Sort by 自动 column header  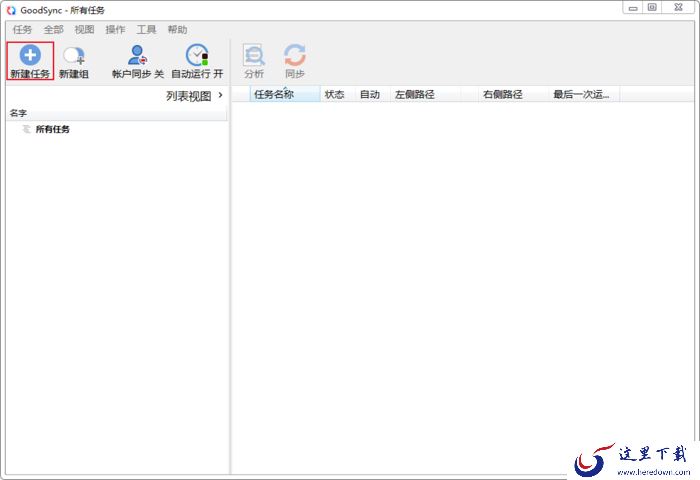[x=373, y=94]
